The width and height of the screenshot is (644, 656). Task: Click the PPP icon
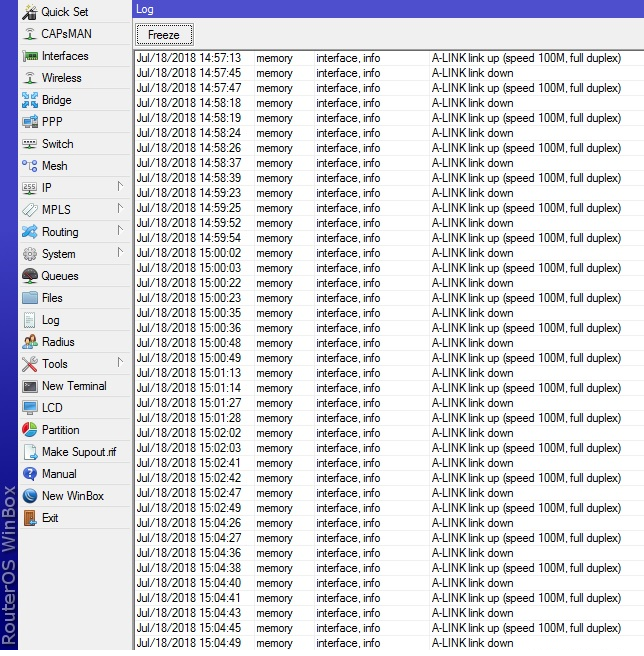(30, 122)
